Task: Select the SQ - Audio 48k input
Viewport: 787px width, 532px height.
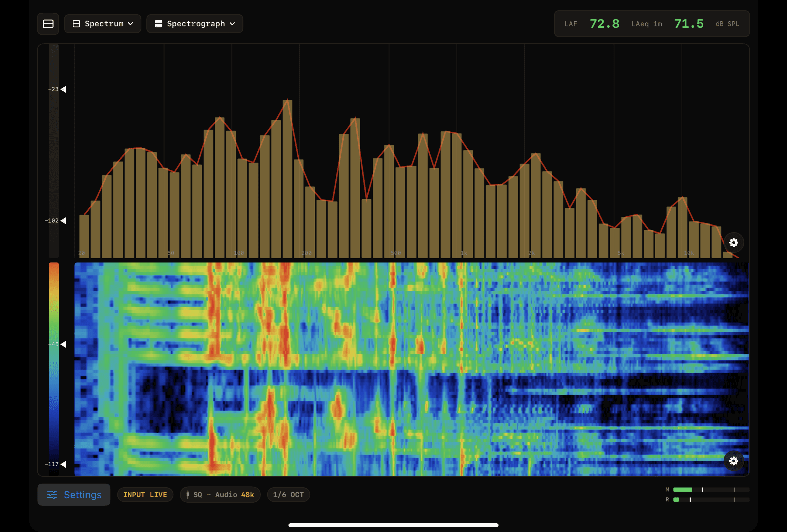Action: 220,495
